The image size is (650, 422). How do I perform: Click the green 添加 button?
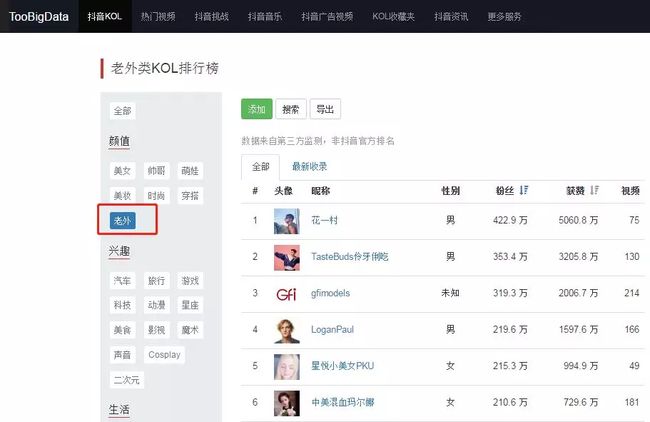click(257, 109)
